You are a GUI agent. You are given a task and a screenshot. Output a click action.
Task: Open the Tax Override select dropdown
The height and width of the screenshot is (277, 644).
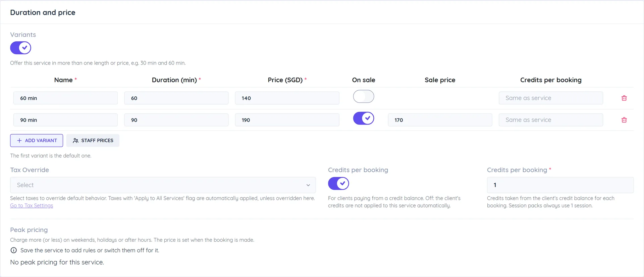click(x=163, y=185)
